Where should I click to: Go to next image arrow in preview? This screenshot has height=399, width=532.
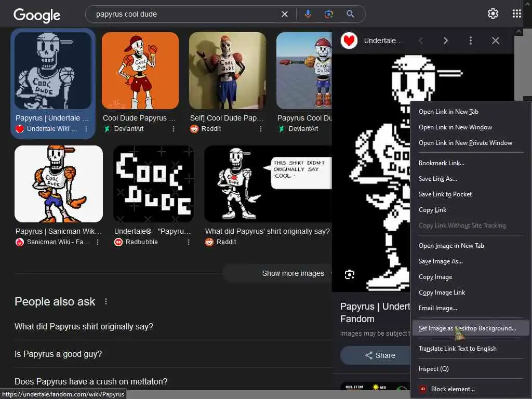(x=445, y=41)
